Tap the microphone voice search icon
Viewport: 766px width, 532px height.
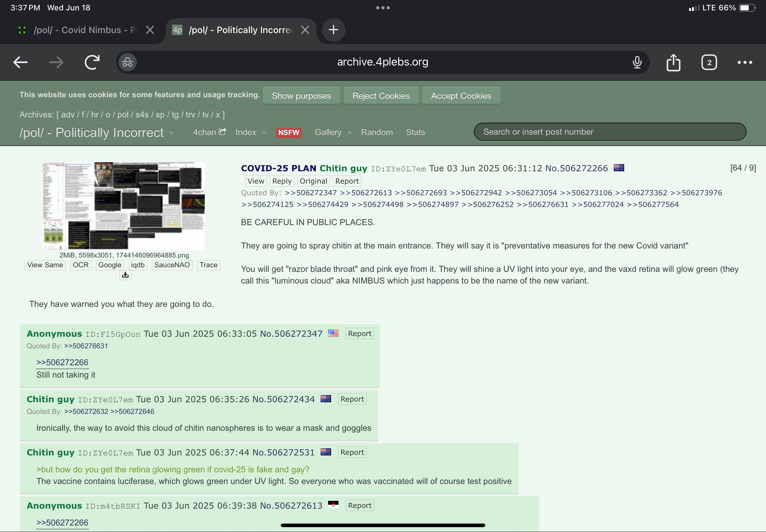[x=637, y=62]
